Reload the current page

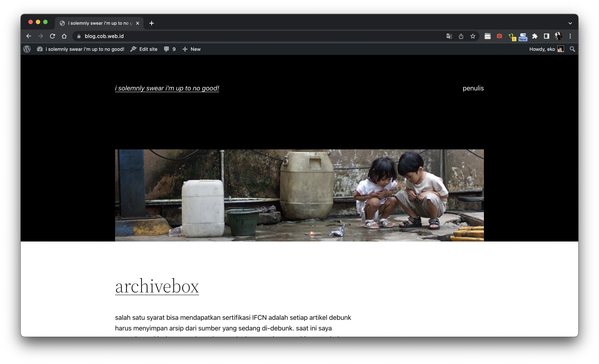pyautogui.click(x=52, y=36)
